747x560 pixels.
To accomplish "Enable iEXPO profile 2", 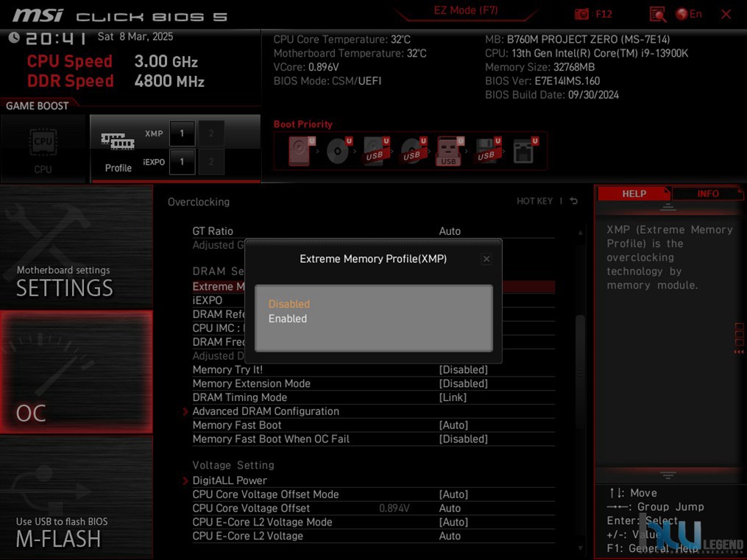I will [x=211, y=162].
